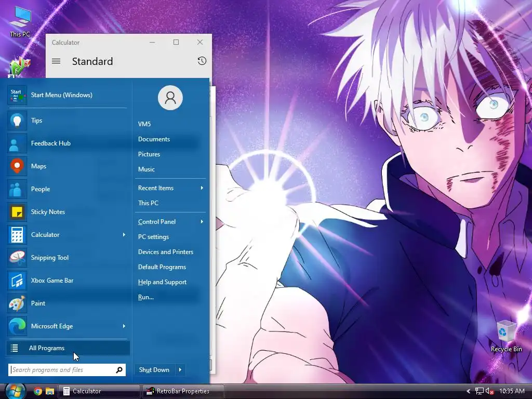Show hidden tray icons arrow
Image resolution: width=532 pixels, height=399 pixels.
(469, 391)
